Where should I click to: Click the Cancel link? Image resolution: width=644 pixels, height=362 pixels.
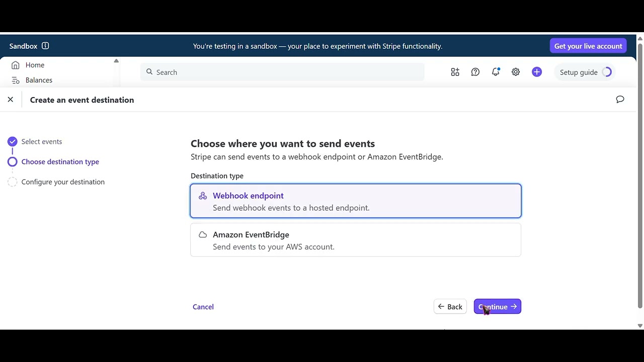pos(203,307)
